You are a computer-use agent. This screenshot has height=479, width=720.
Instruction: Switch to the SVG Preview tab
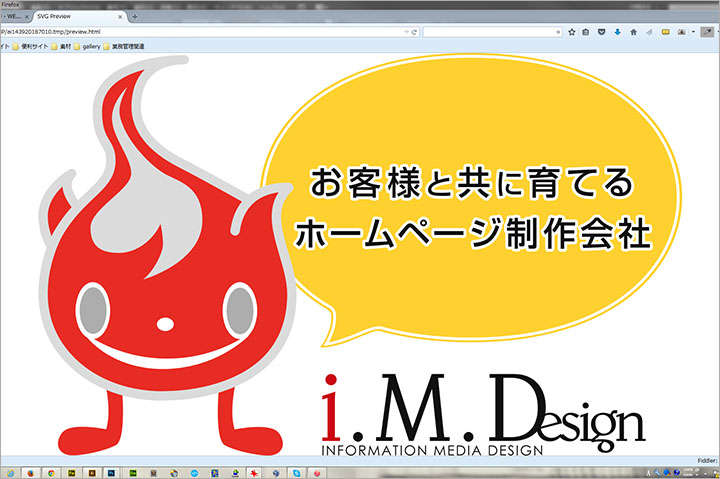point(79,17)
